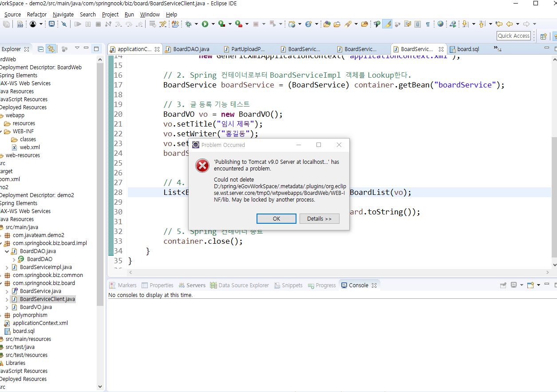The height and width of the screenshot is (392, 557).
Task: Click the Coverage run icon
Action: point(221,24)
